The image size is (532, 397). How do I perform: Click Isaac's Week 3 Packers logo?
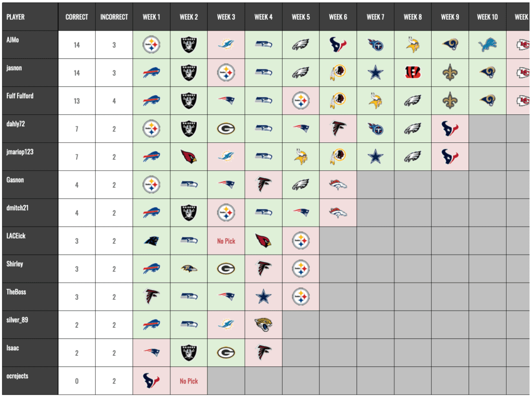226,353
